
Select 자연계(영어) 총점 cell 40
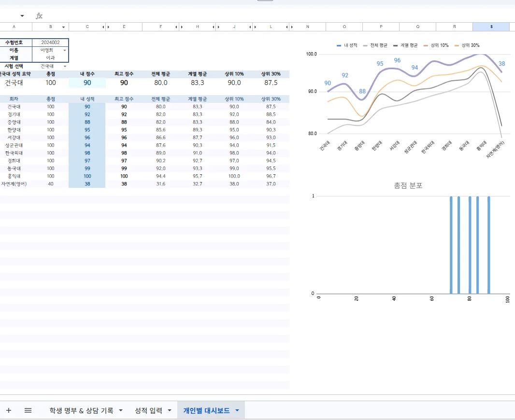(x=50, y=184)
